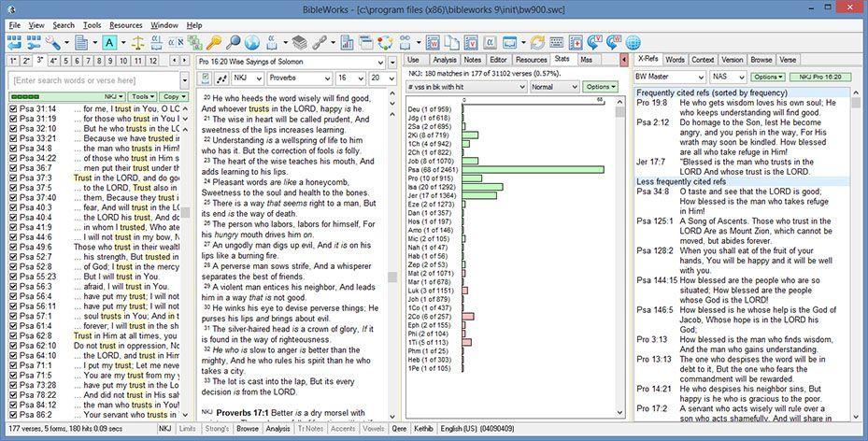Click the stacked books toolbar icon
This screenshot has width=868, height=441.
(300, 42)
